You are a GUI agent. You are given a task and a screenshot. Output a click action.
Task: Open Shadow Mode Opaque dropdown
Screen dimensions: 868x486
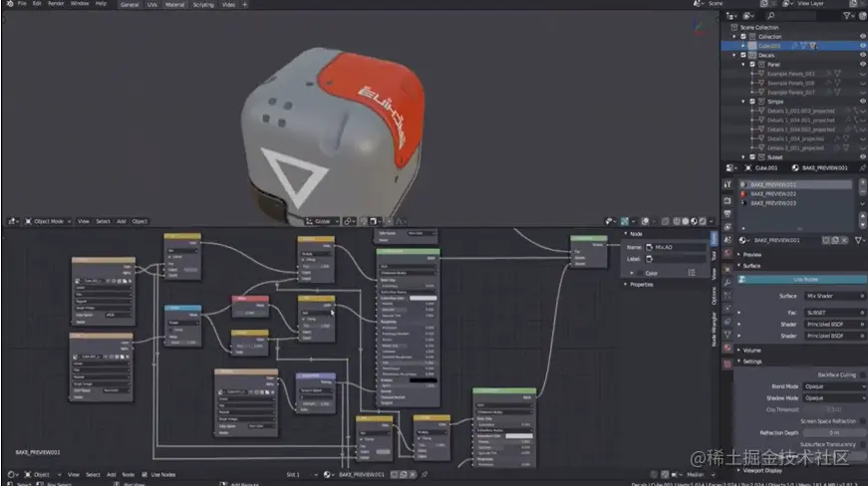click(834, 398)
